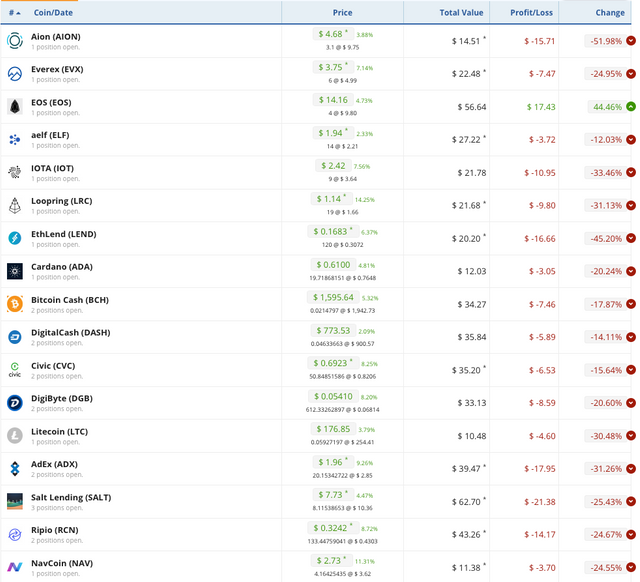This screenshot has width=640, height=582.
Task: Open the DigiByte (DGB) coin name
Action: coord(62,398)
